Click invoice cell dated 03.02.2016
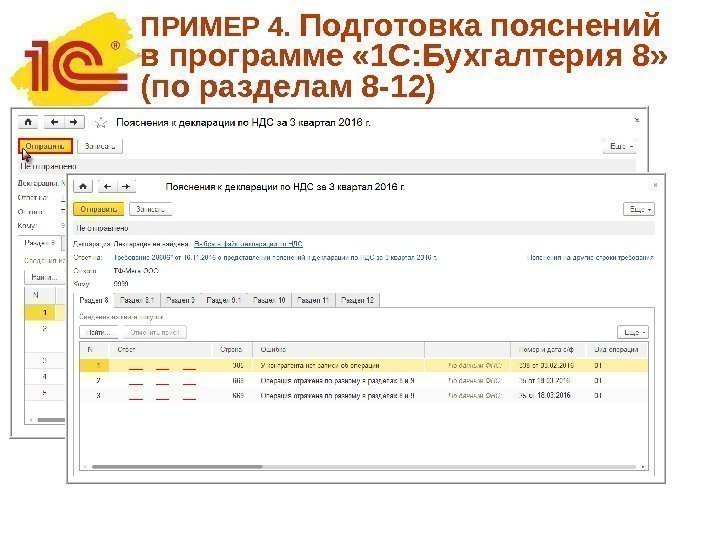 [546, 366]
